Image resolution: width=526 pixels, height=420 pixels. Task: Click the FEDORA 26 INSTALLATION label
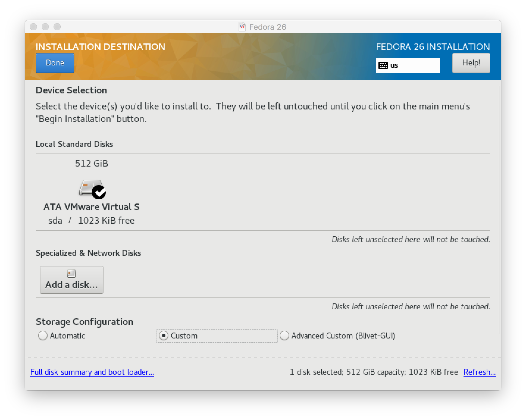point(433,47)
